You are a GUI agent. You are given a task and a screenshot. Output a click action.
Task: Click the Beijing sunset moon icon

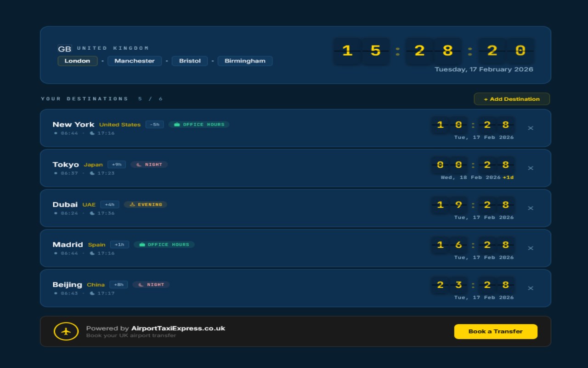coord(92,293)
